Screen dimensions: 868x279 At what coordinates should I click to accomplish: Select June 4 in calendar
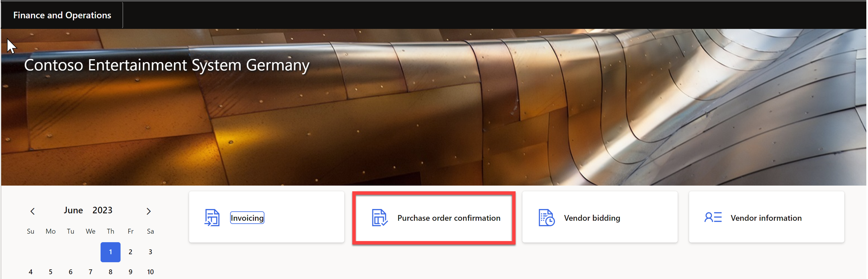31,272
